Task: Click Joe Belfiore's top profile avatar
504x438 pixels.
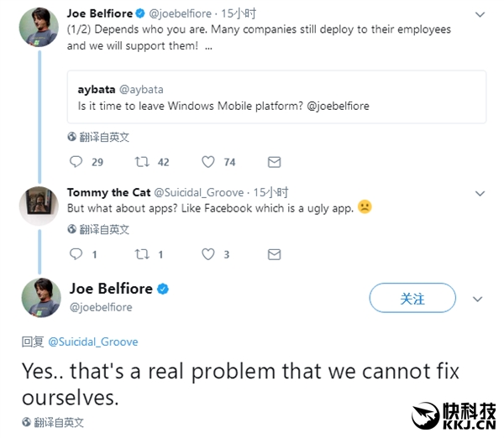Action: [x=39, y=29]
